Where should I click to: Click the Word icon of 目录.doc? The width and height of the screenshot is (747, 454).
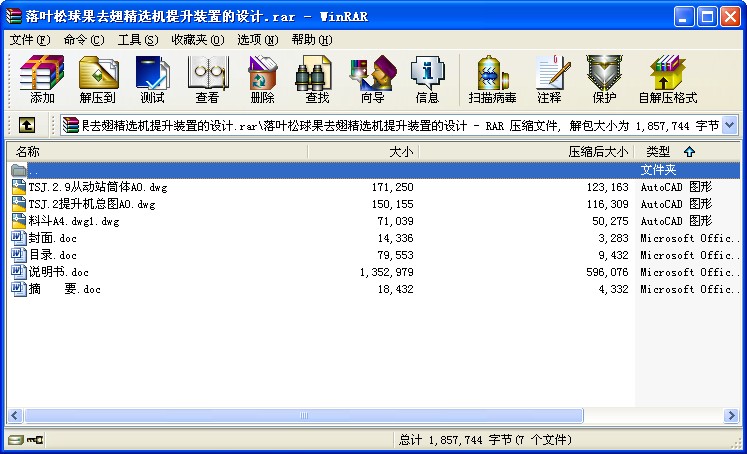[19, 255]
